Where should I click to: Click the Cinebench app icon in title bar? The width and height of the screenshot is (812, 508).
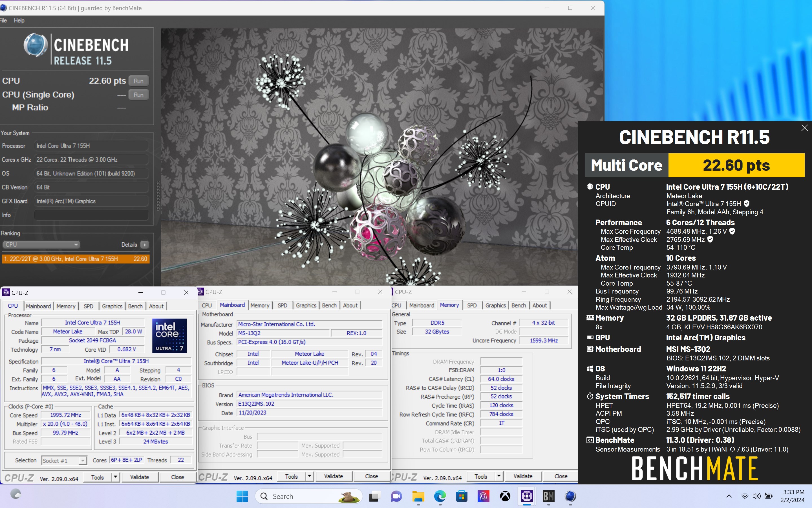[3, 8]
